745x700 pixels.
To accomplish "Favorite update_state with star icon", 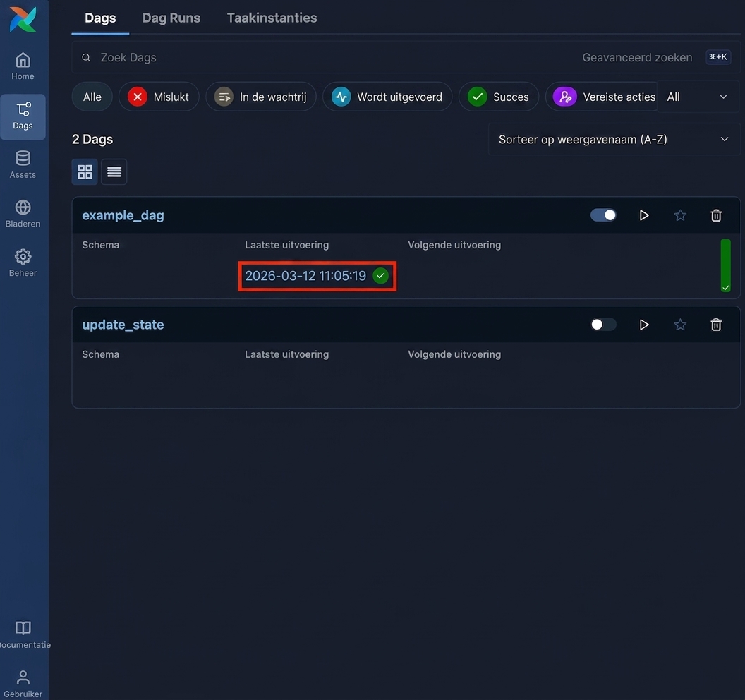I will point(680,325).
